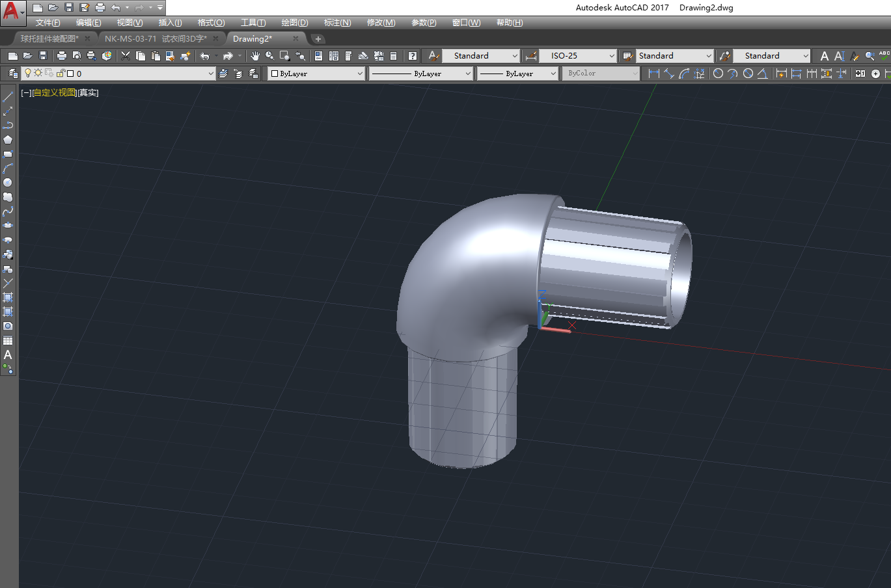The height and width of the screenshot is (588, 891).
Task: Select the Region tool
Action: click(x=8, y=326)
